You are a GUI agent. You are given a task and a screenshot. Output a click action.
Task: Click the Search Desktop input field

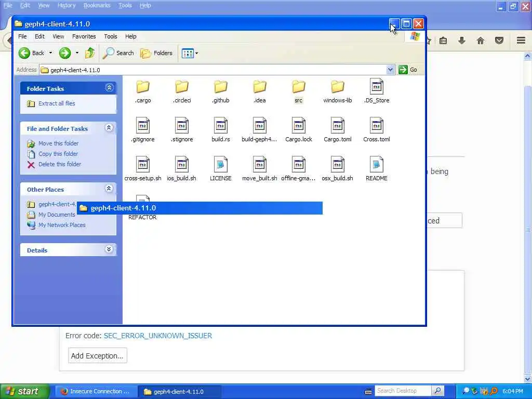coord(403,391)
